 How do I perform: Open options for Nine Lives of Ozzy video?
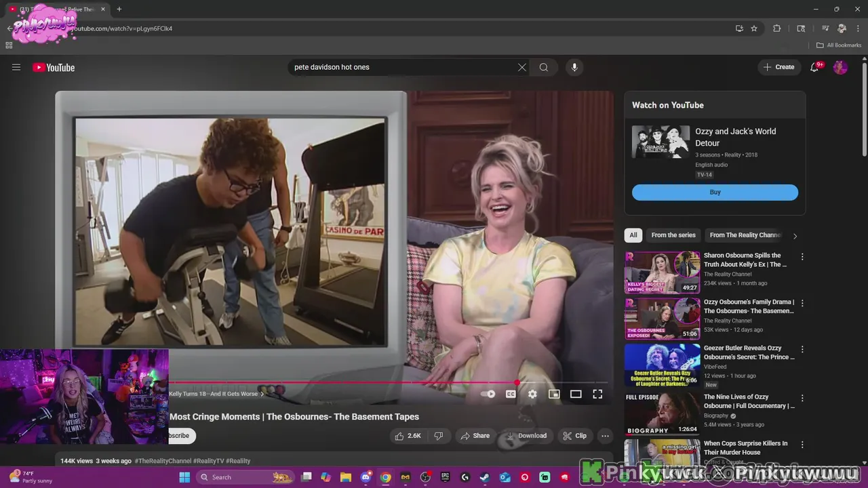[x=802, y=398]
